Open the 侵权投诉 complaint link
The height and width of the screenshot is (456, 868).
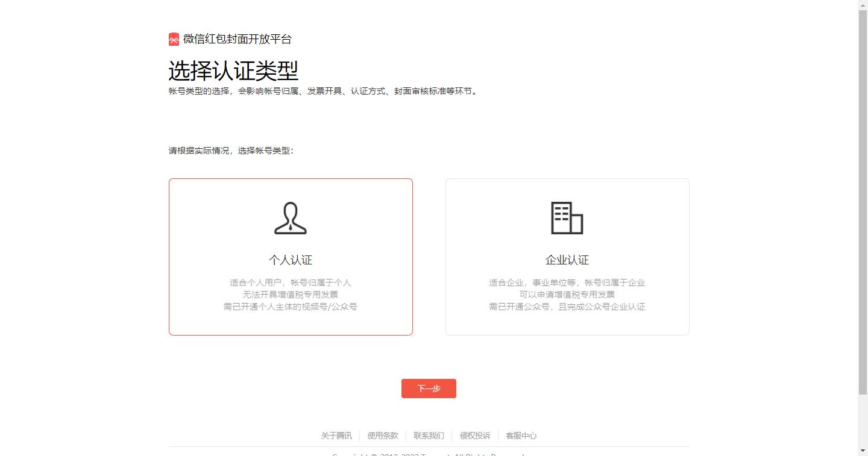tap(474, 436)
